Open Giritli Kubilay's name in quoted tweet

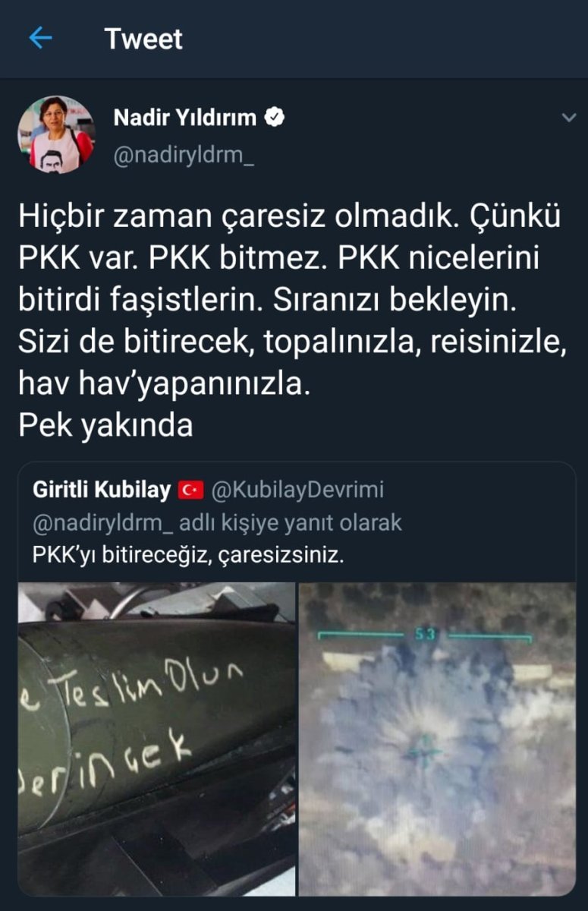[x=102, y=490]
